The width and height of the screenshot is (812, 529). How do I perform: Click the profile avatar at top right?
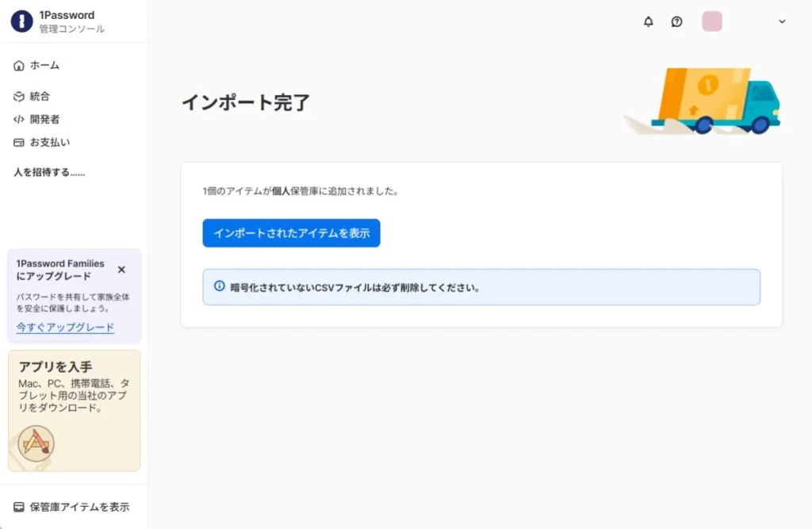[711, 21]
